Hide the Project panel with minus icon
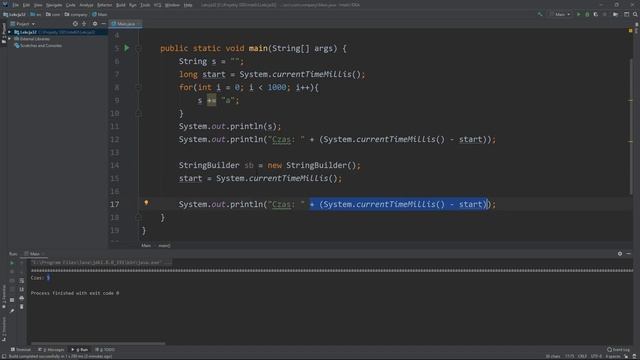Screen dimensions: 640x360 click(103, 24)
